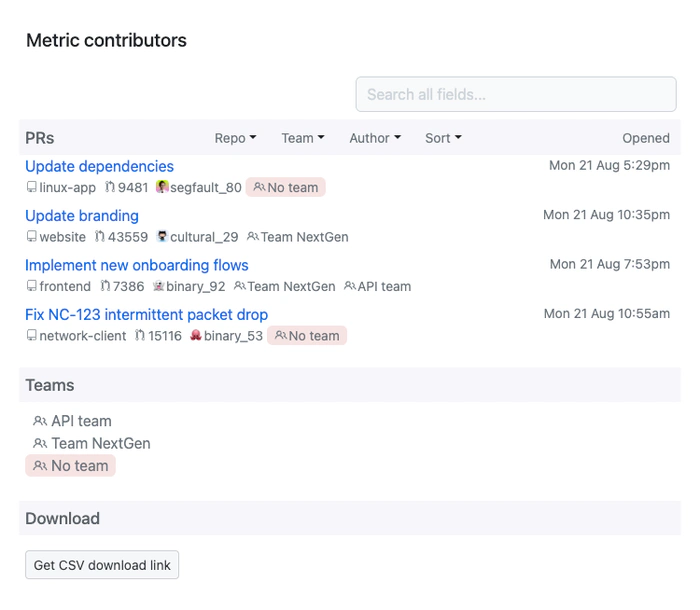700x610 pixels.
Task: Open the Sort dropdown menu
Action: point(443,138)
